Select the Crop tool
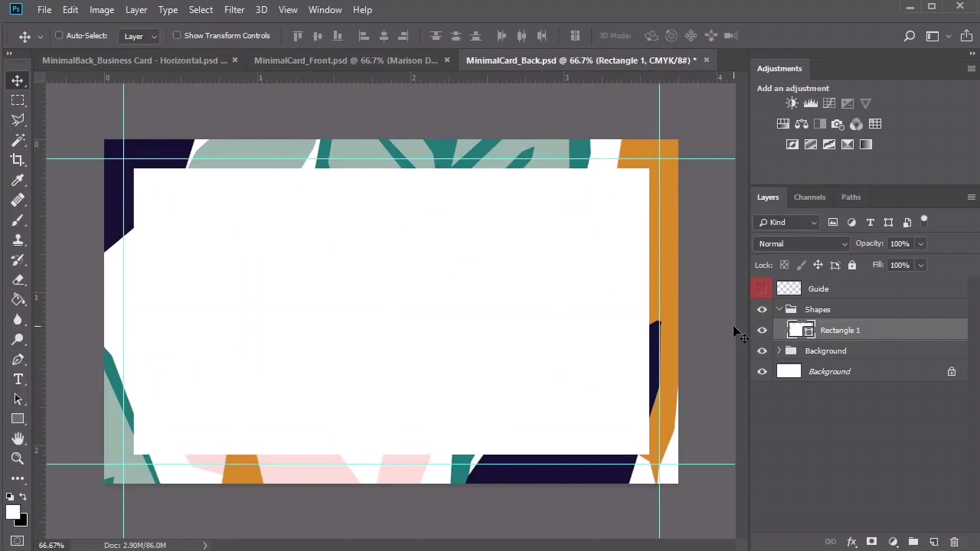980x551 pixels. (18, 160)
